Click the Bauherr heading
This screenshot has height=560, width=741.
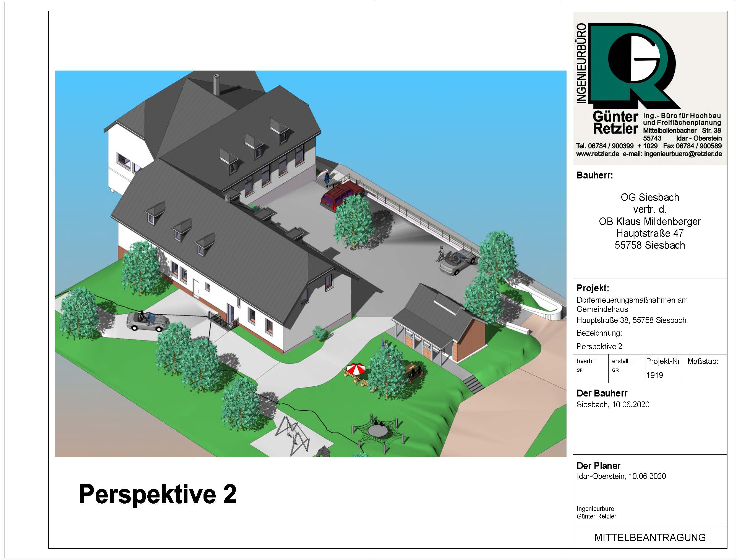[595, 175]
